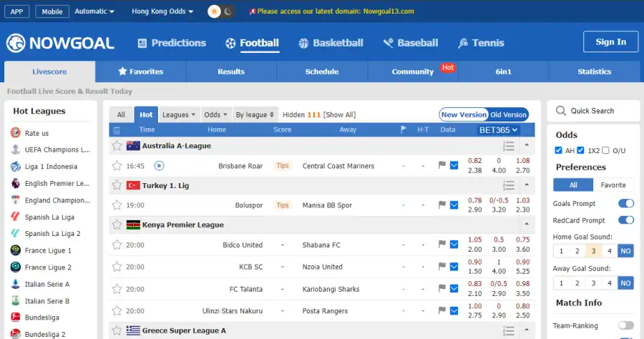Switch to the dark mode moon icon
Image resolution: width=644 pixels, height=339 pixels.
click(228, 11)
